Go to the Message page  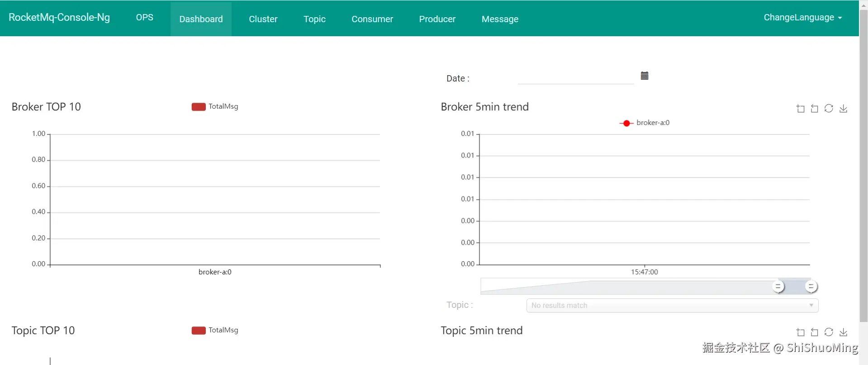pyautogui.click(x=500, y=19)
